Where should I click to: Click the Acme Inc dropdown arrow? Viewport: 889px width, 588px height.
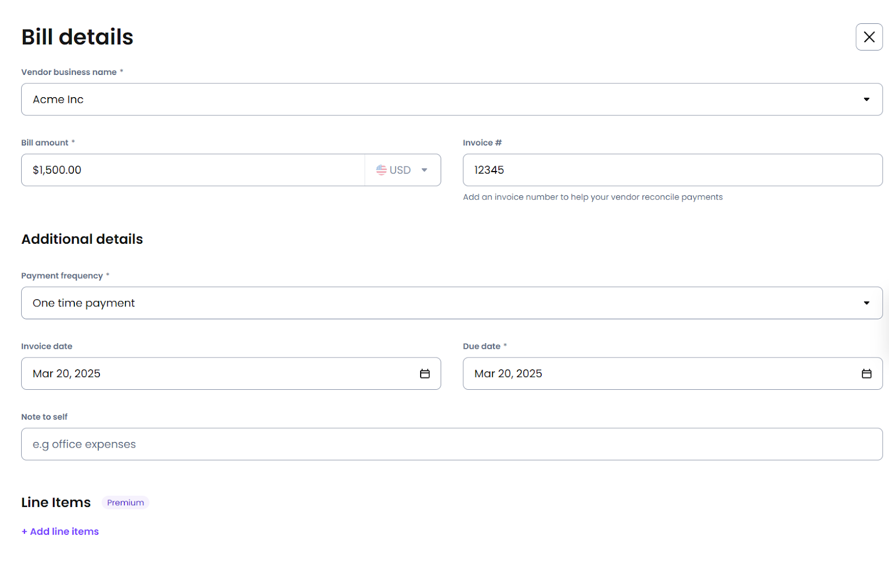[866, 99]
